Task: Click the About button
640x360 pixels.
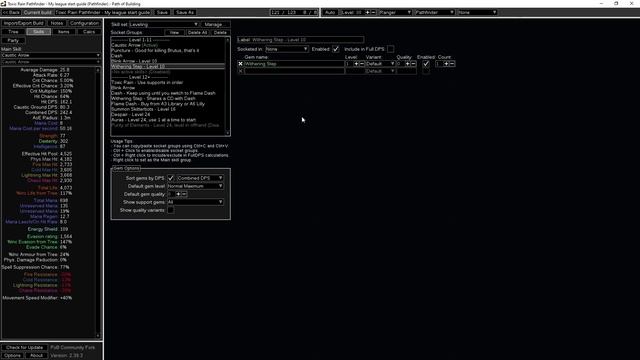Action: click(x=36, y=356)
